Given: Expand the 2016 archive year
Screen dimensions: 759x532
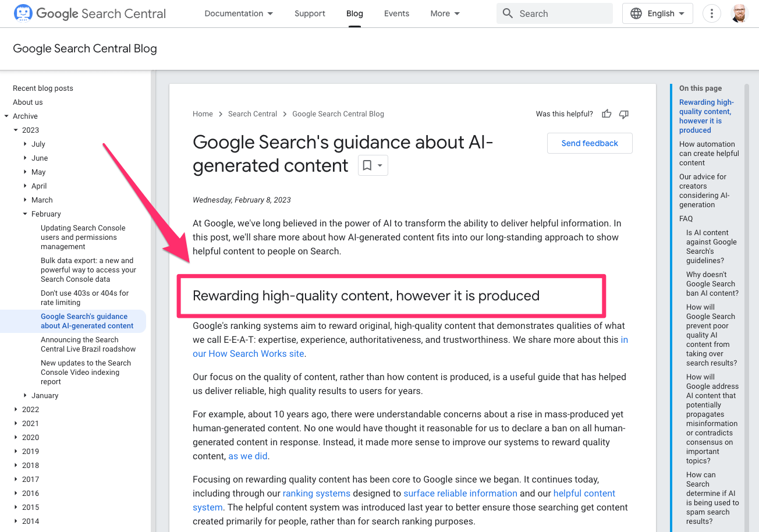Looking at the screenshot, I should 16,494.
